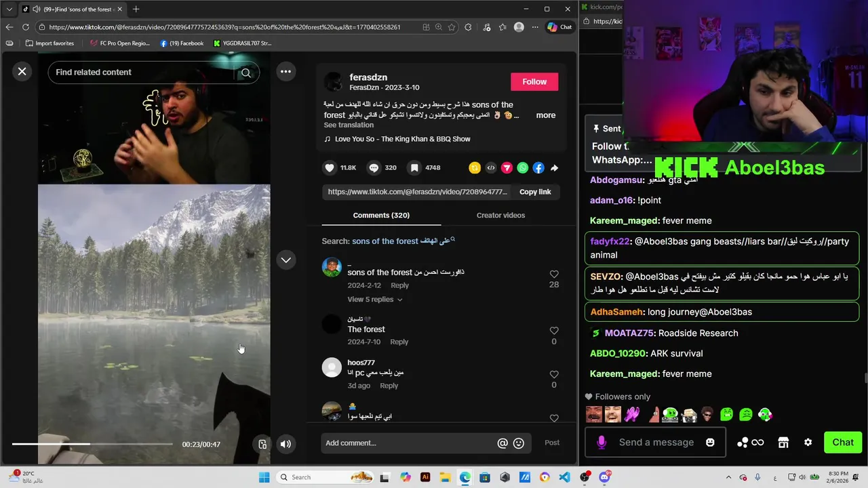Open Kick shop icon
The width and height of the screenshot is (868, 488).
point(783,443)
